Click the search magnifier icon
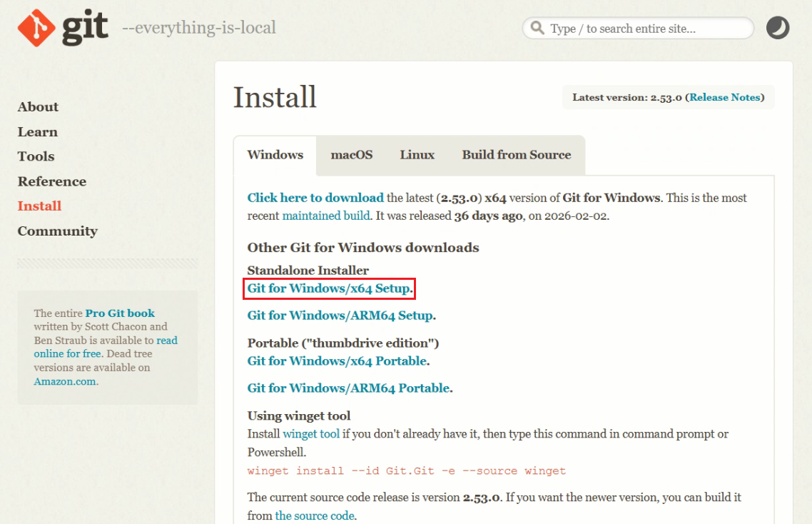 (537, 28)
